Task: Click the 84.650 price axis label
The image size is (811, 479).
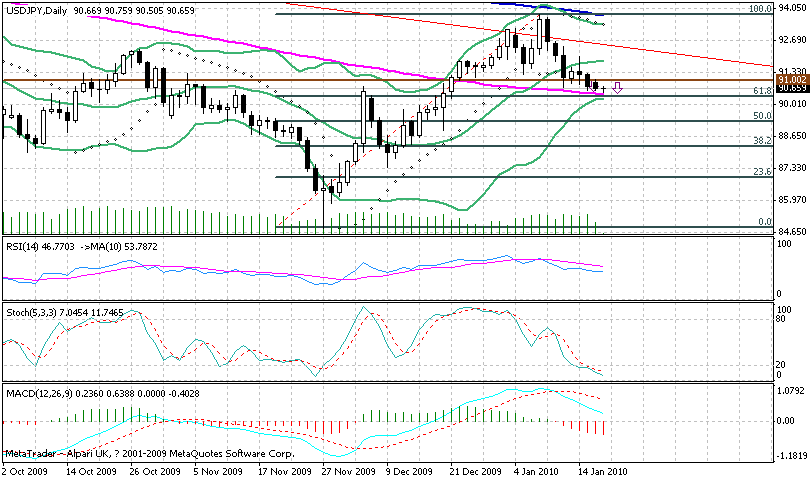Action: [x=791, y=231]
